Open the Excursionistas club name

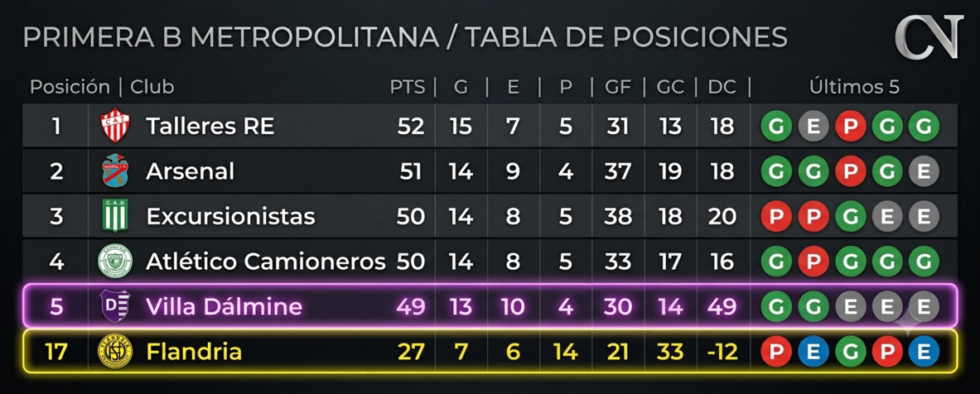[230, 217]
